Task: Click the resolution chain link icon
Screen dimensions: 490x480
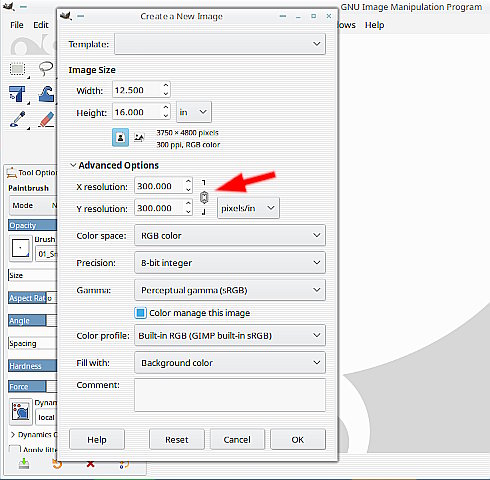Action: tap(204, 197)
